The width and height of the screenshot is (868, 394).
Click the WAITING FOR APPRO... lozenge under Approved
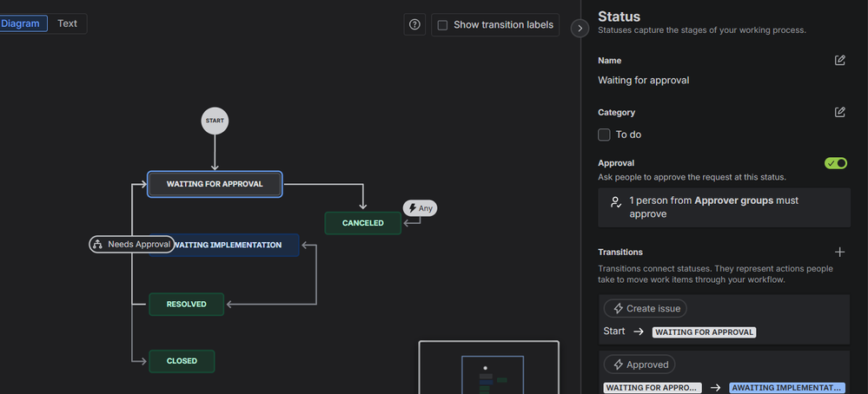coord(653,388)
